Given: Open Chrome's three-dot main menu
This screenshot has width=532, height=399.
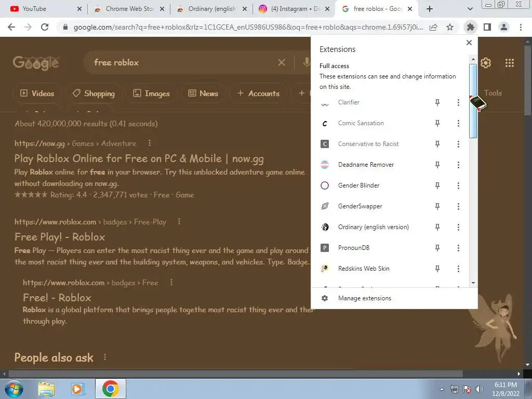Looking at the screenshot, I should point(521,27).
